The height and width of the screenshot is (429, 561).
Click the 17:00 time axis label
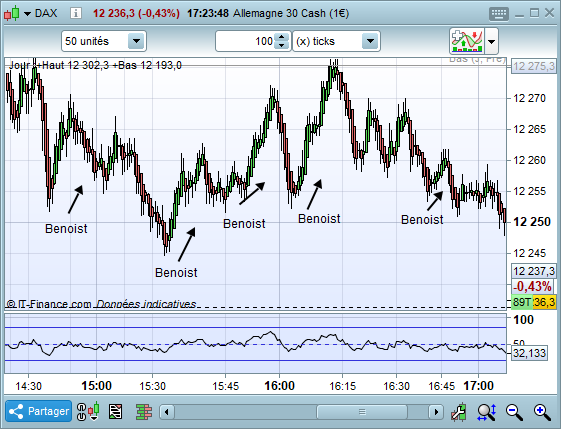478,386
